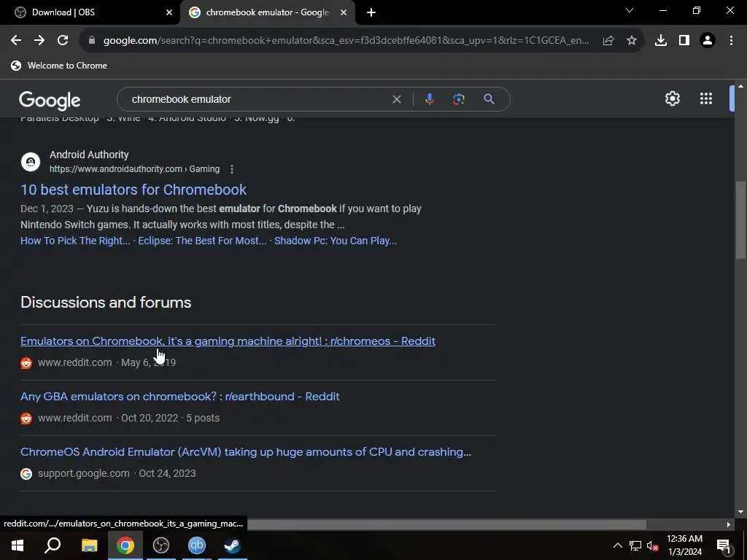Bookmark this tab with the star
Image resolution: width=747 pixels, height=560 pixels.
[x=632, y=41]
